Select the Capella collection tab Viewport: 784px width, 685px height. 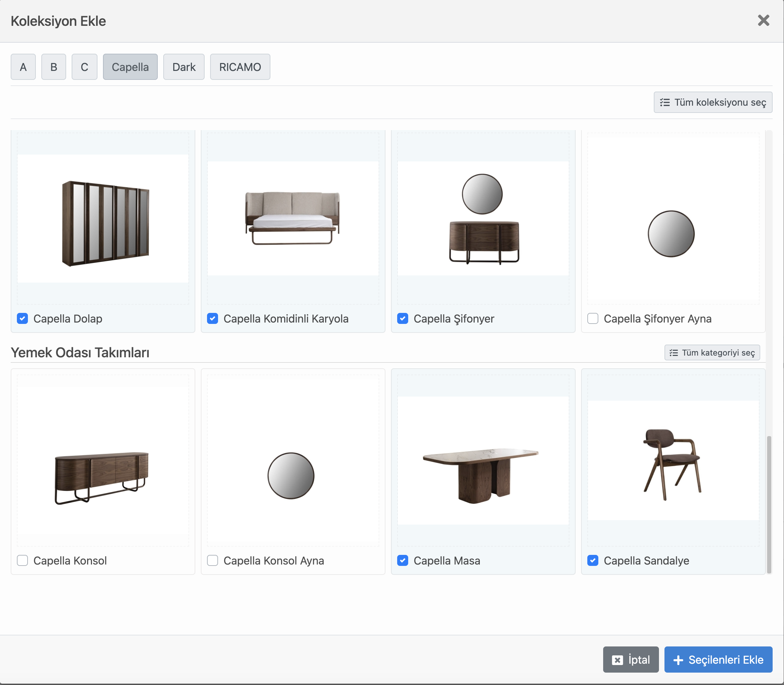(130, 67)
